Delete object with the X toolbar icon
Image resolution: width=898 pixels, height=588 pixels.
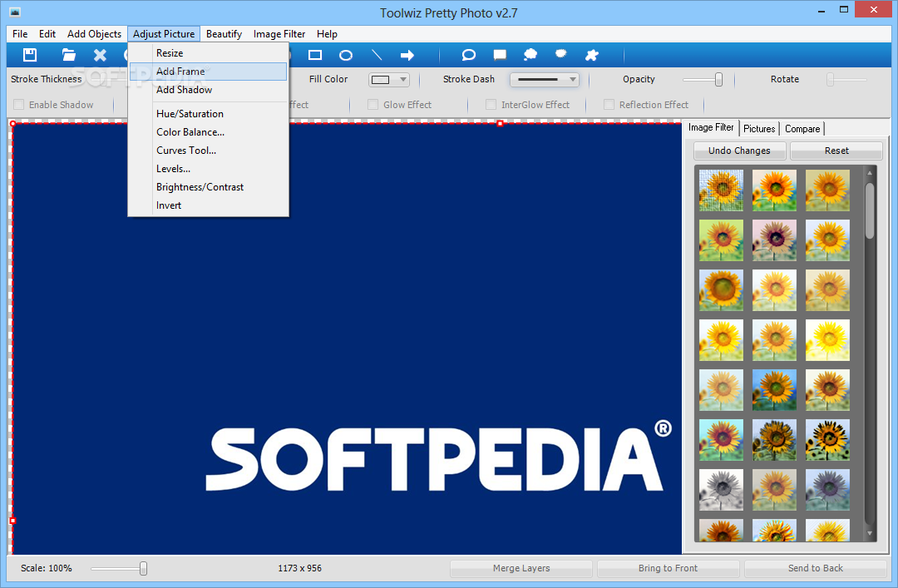coord(101,55)
